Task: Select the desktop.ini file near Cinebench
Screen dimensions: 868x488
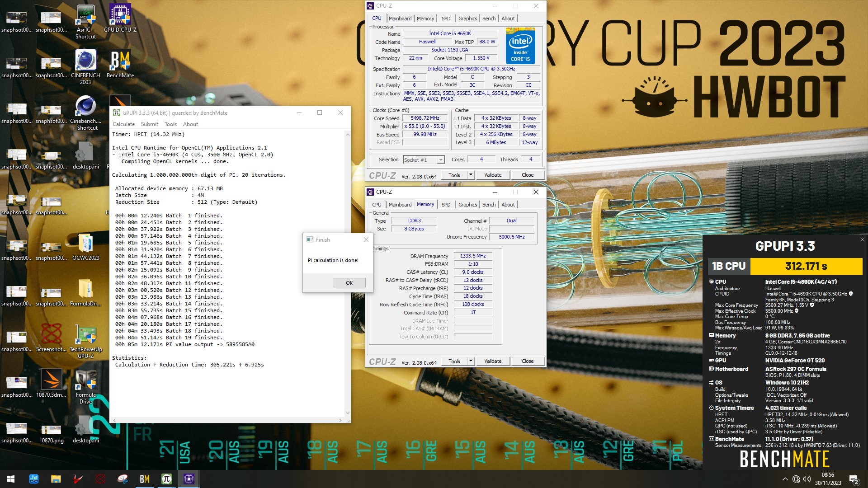Action: point(85,155)
